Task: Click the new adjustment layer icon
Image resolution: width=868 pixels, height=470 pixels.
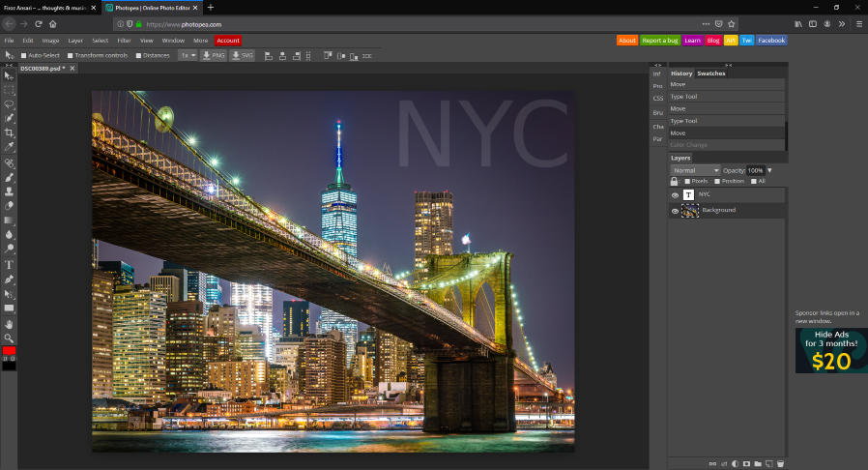Action: (x=736, y=464)
